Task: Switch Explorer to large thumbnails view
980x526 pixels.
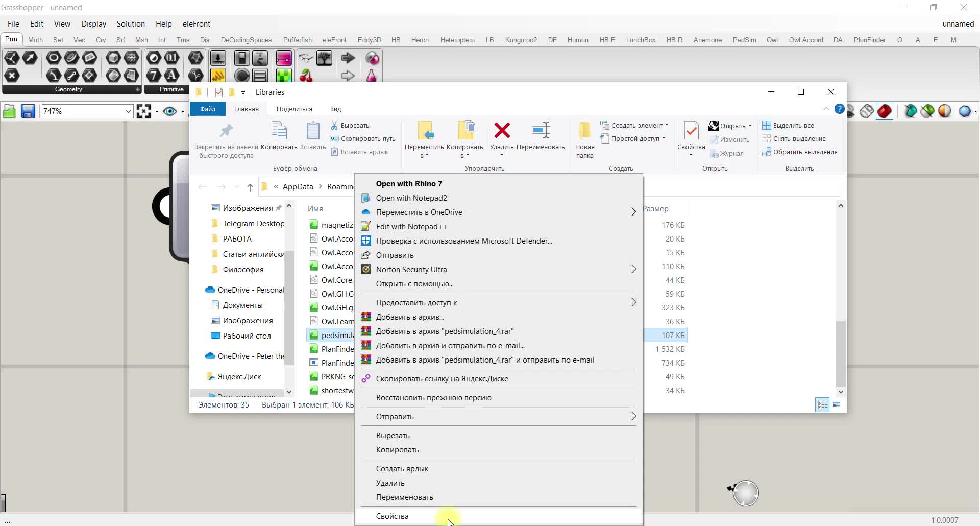Action: click(x=837, y=404)
